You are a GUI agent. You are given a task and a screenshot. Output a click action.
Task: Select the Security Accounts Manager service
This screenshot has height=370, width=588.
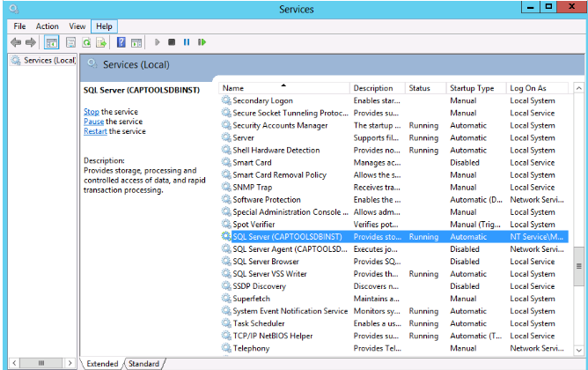393,125
